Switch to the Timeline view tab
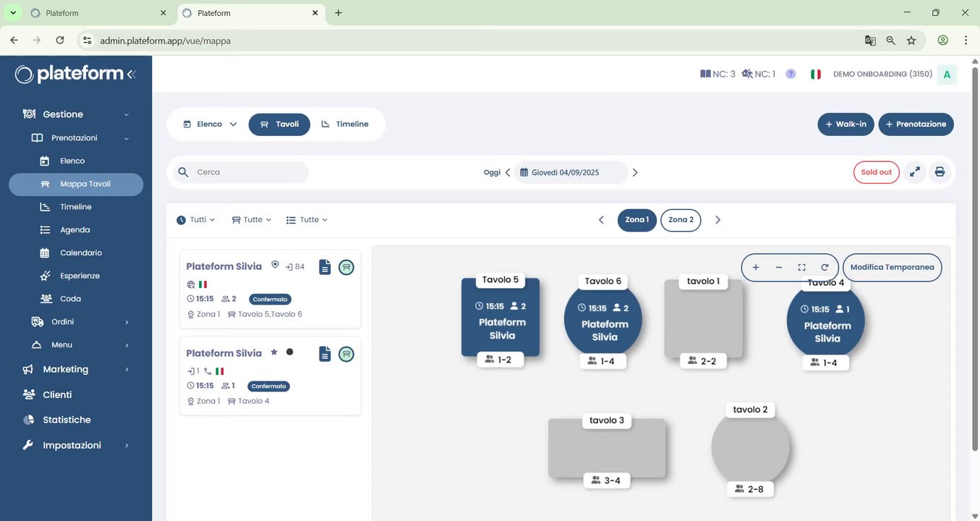980x521 pixels. 345,124
